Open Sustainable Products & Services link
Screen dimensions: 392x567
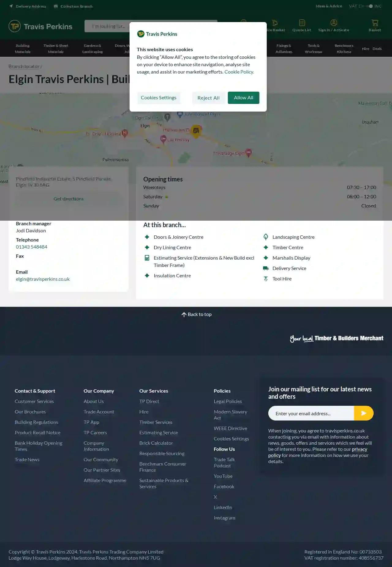point(164,483)
